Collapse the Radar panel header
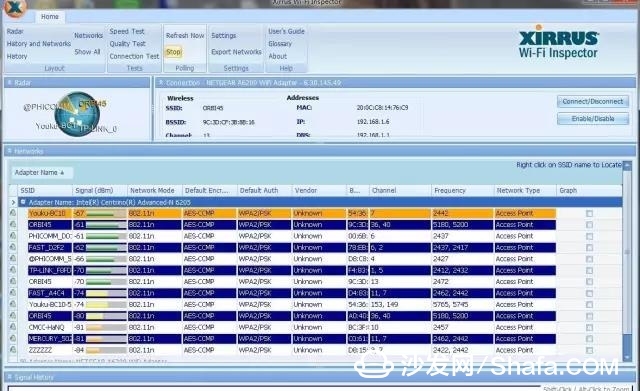This screenshot has height=391, width=640. click(x=10, y=83)
